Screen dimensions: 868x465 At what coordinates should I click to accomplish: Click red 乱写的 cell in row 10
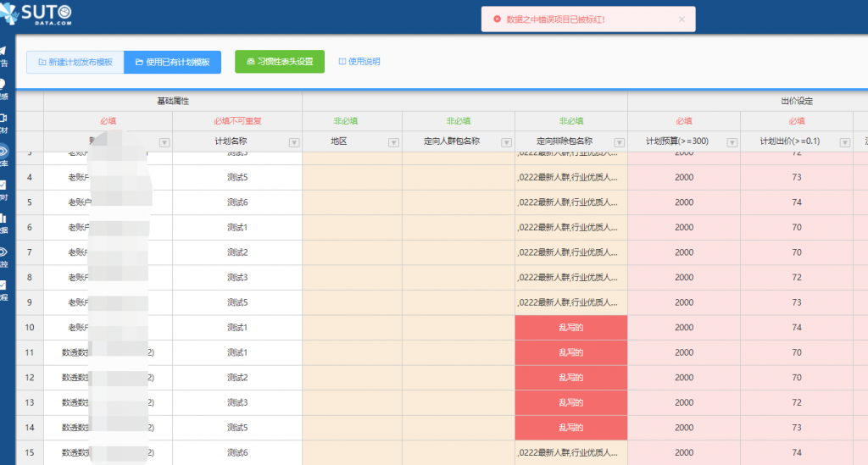(x=571, y=328)
